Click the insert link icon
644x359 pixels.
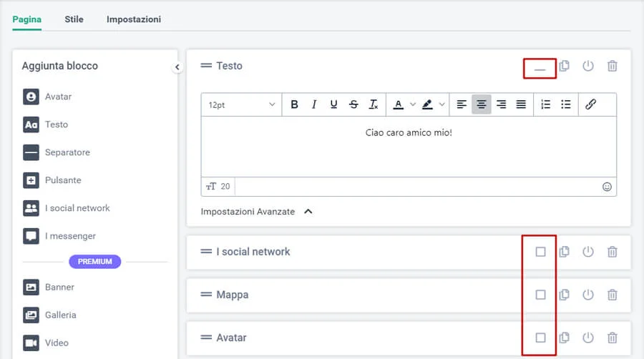tap(590, 104)
